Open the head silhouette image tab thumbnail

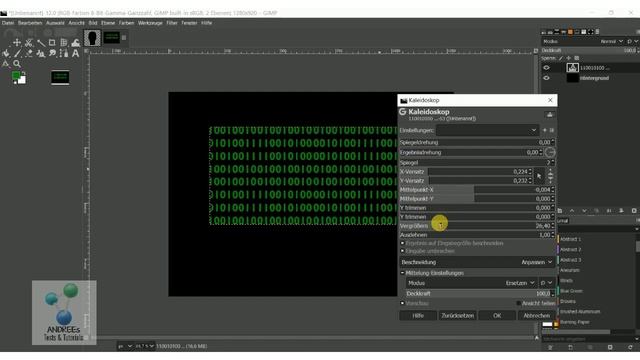(92, 38)
